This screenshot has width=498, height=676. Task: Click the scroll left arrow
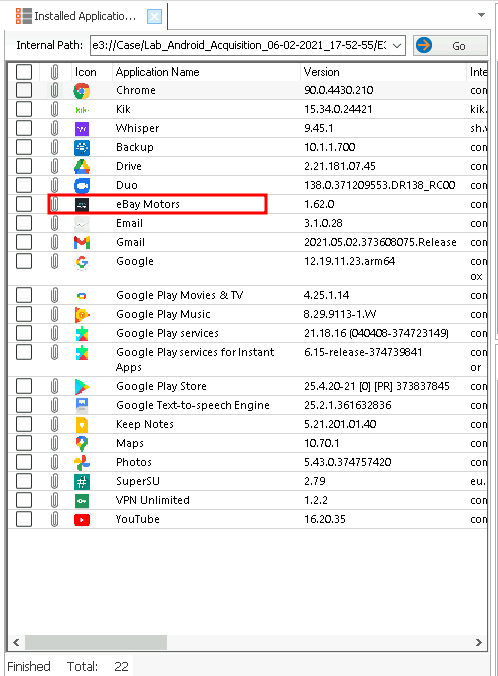[x=16, y=642]
